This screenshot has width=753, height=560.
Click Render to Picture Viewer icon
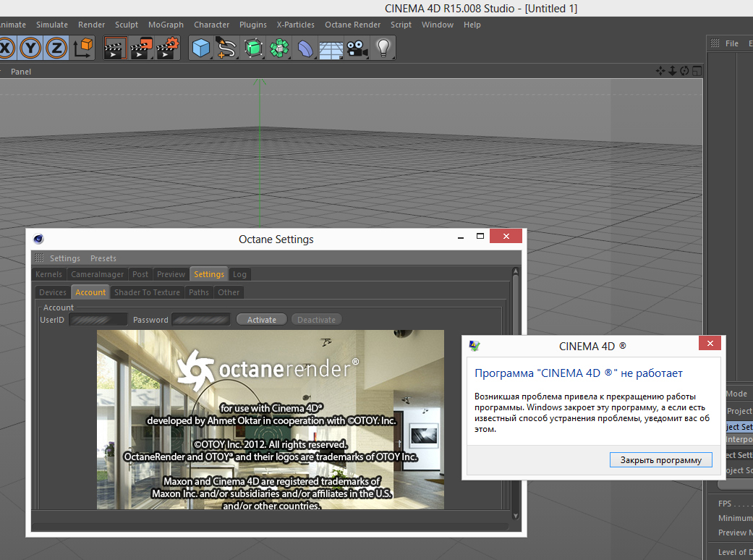tap(141, 48)
